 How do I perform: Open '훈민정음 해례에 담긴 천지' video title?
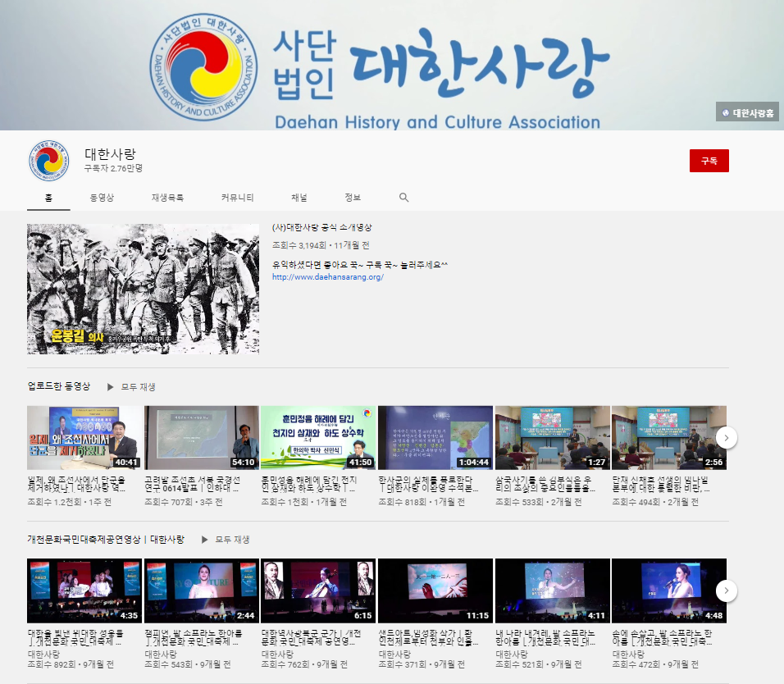[x=309, y=484]
